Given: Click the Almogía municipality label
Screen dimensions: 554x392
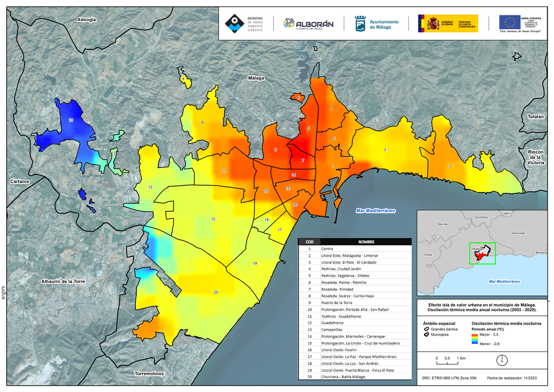Looking at the screenshot, I should tap(87, 20).
